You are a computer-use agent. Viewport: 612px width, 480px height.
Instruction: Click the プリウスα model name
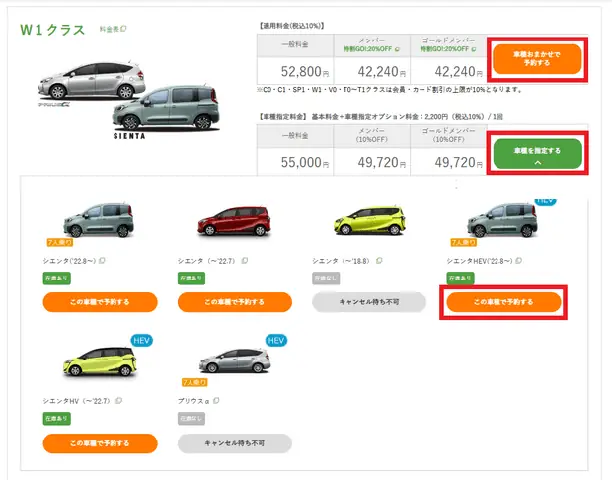click(194, 401)
